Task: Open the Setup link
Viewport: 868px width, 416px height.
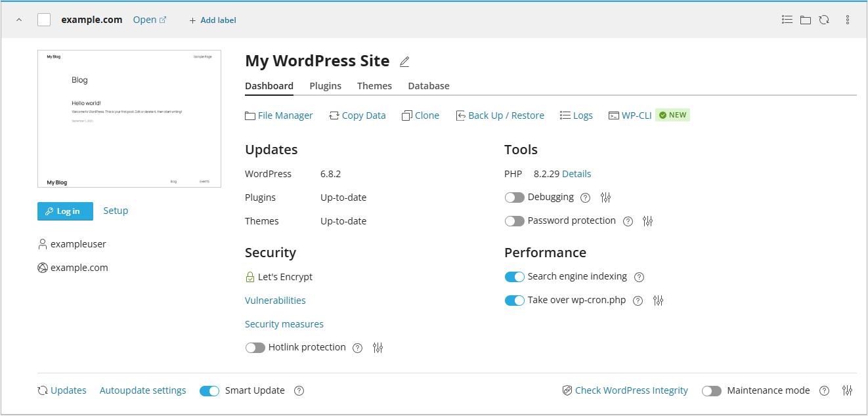Action: click(x=116, y=211)
